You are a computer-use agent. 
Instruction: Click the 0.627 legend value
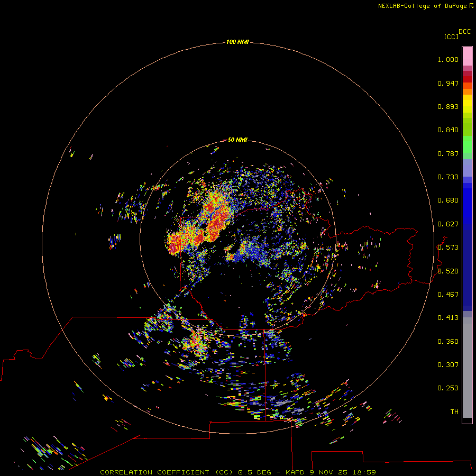point(448,224)
